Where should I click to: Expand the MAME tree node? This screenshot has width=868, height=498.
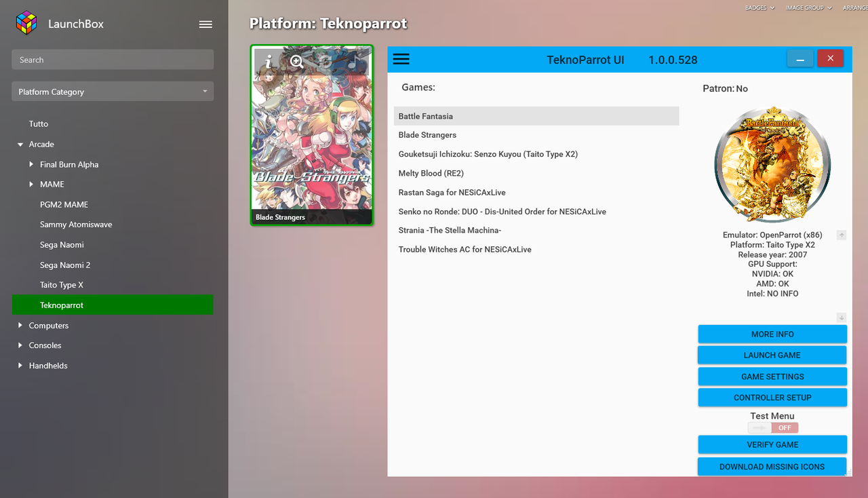pyautogui.click(x=31, y=185)
